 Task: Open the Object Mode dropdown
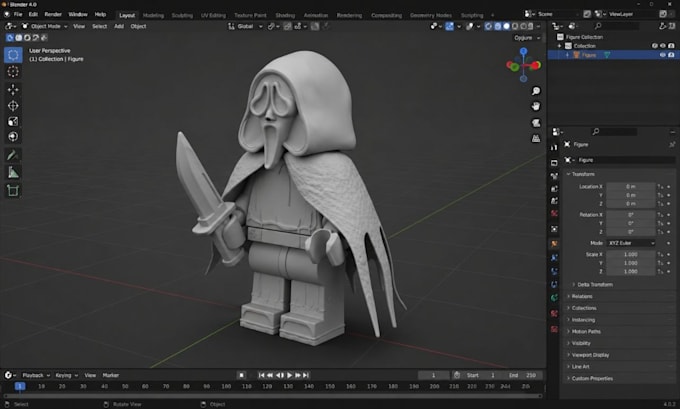coord(45,26)
